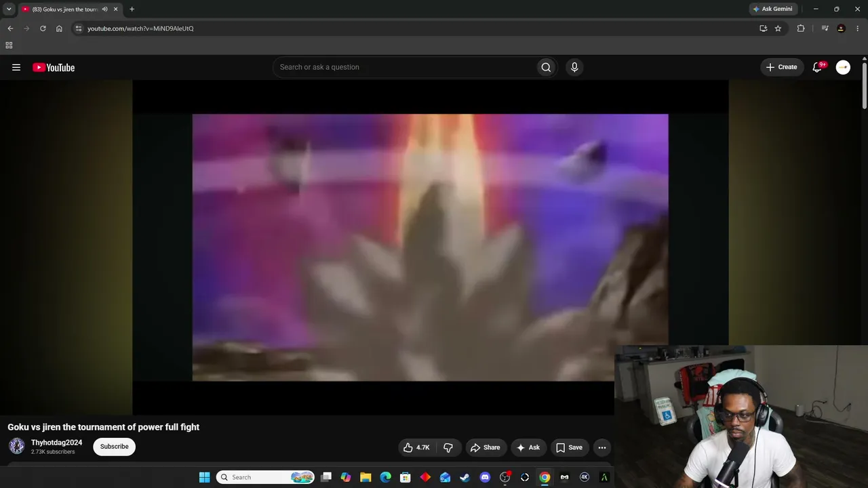Click the 2.73K subscribers text
This screenshot has height=488, width=868.
[53, 452]
